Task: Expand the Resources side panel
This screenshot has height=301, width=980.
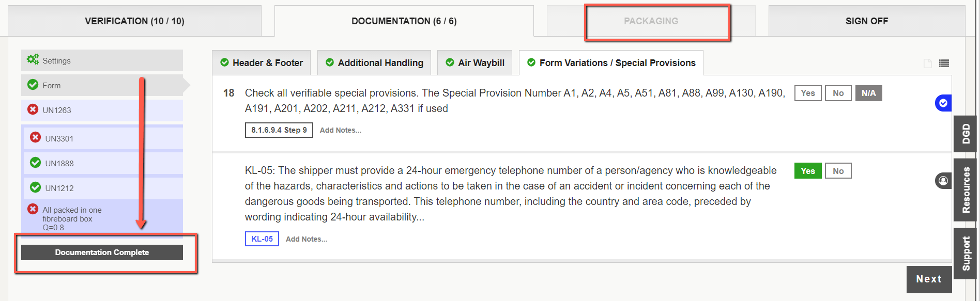Action: [965, 190]
